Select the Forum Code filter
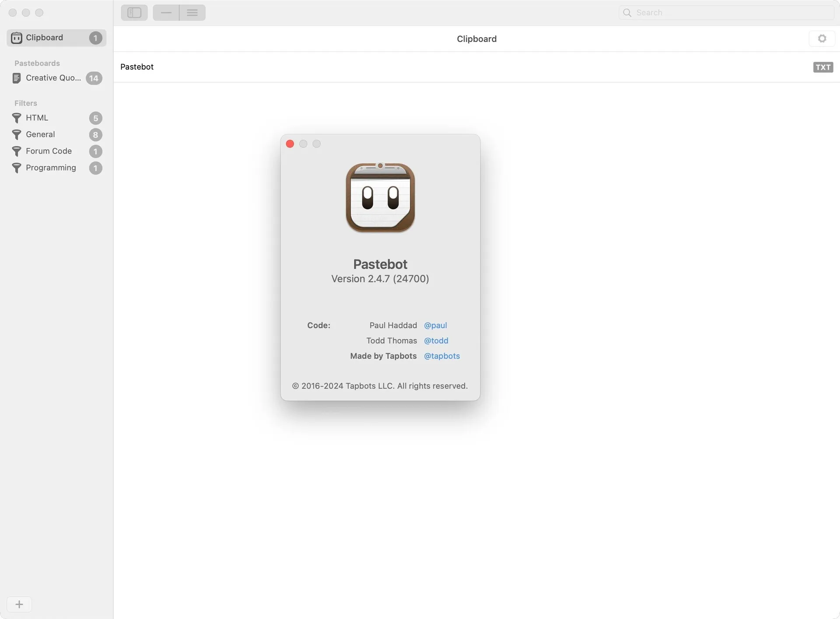Screen dimensions: 840x619 pyautogui.click(x=56, y=151)
